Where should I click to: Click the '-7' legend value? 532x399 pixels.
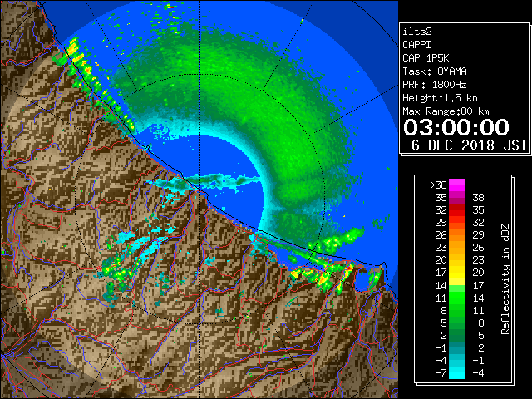[441, 373]
